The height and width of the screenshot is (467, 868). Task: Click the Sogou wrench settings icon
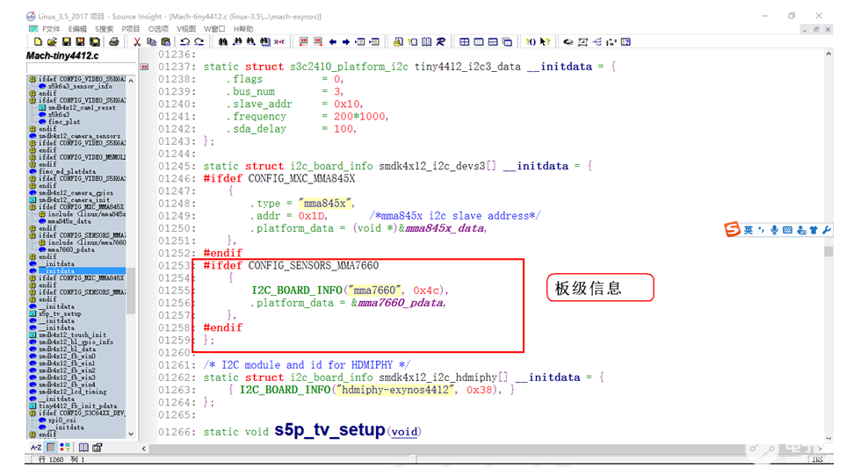pyautogui.click(x=827, y=230)
